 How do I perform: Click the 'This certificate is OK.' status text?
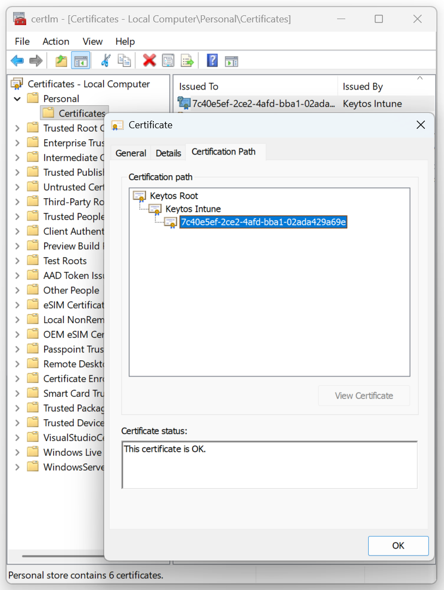click(x=165, y=449)
